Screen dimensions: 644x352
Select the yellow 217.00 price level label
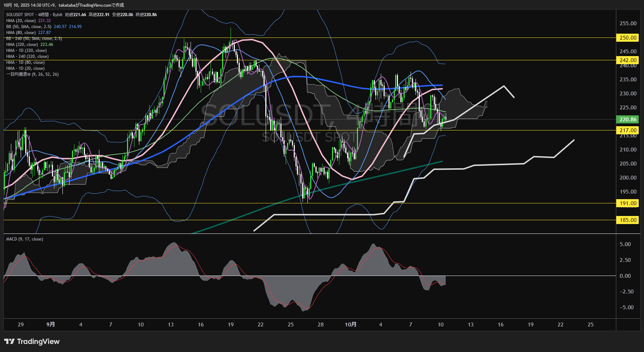pos(628,130)
